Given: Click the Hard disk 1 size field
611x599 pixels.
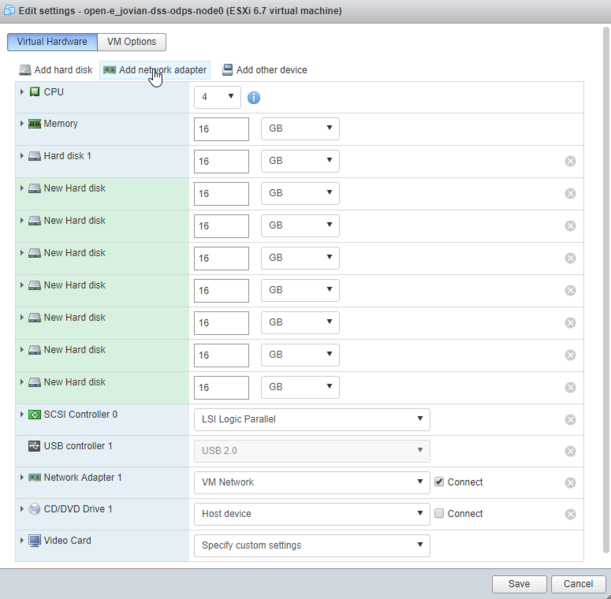Looking at the screenshot, I should click(221, 161).
